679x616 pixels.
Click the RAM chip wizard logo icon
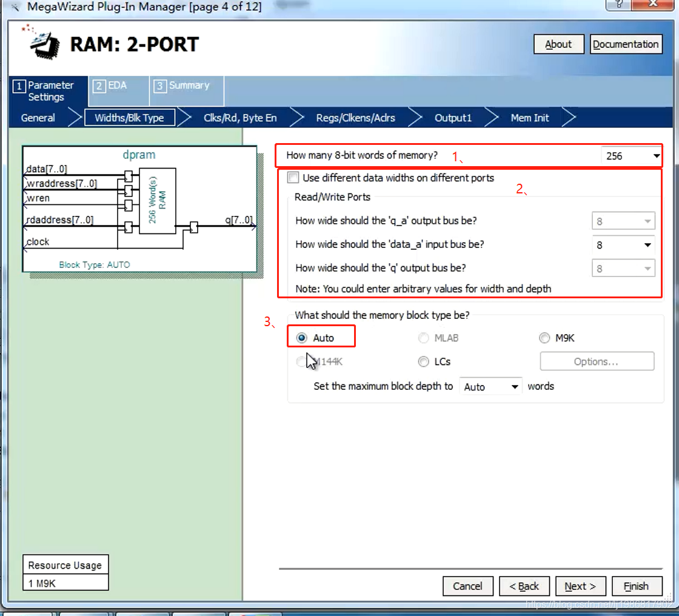point(42,42)
